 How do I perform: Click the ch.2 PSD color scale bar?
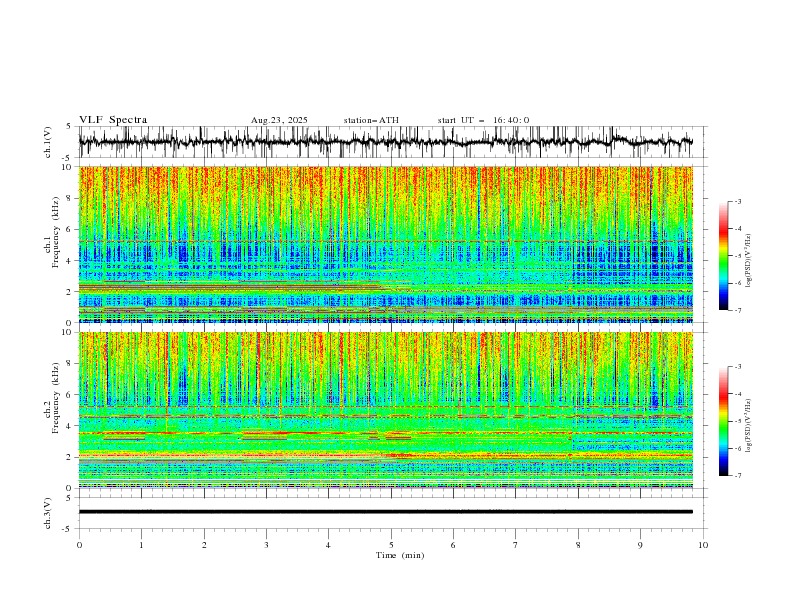click(724, 421)
